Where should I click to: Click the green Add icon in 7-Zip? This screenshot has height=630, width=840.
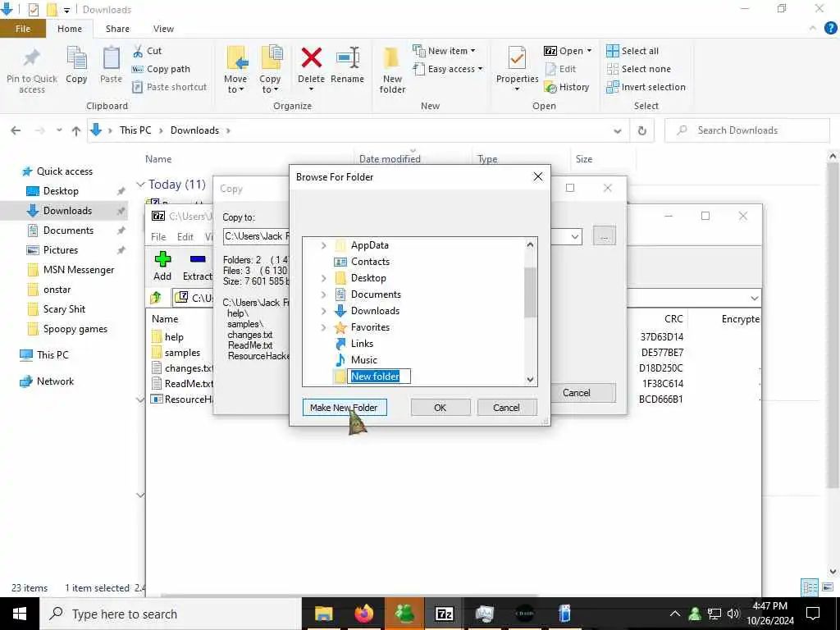coord(163,260)
